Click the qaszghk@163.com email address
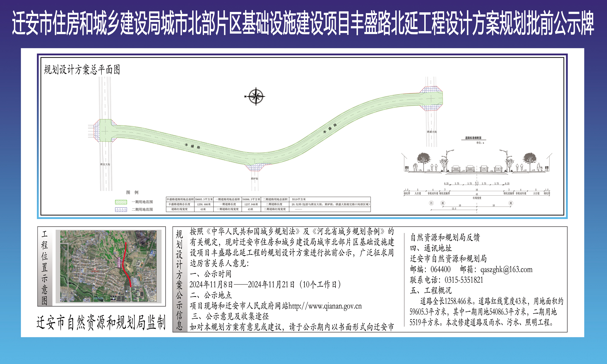The width and height of the screenshot is (607, 364). pos(506,270)
